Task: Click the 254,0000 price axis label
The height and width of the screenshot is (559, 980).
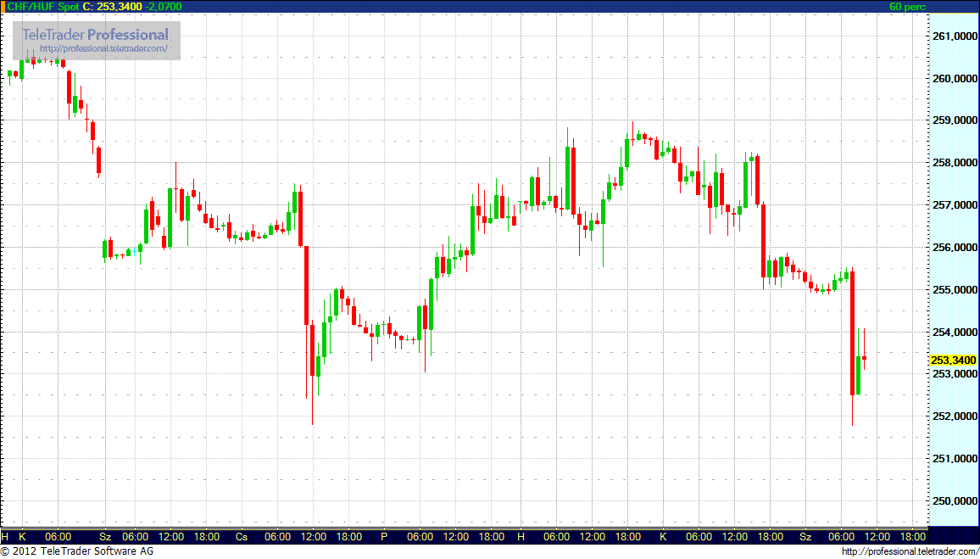Action: coord(954,332)
